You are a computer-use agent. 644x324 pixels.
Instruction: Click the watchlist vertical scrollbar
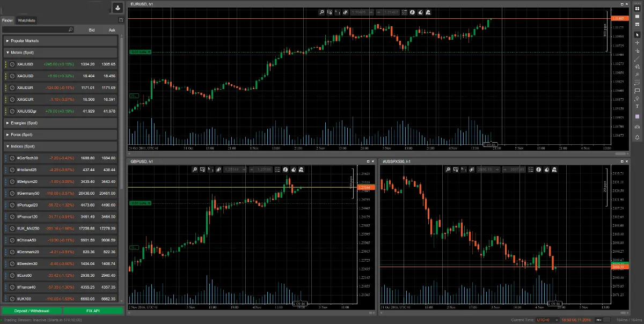point(122,113)
